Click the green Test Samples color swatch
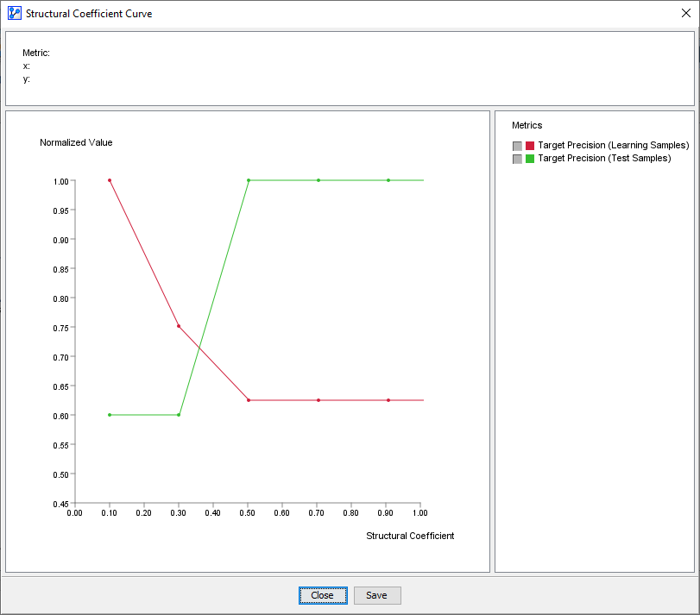This screenshot has height=615, width=700. (530, 159)
